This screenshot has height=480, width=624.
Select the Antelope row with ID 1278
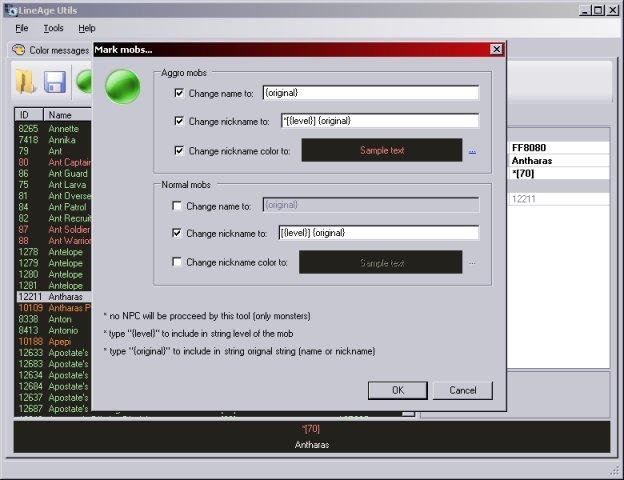click(53, 252)
